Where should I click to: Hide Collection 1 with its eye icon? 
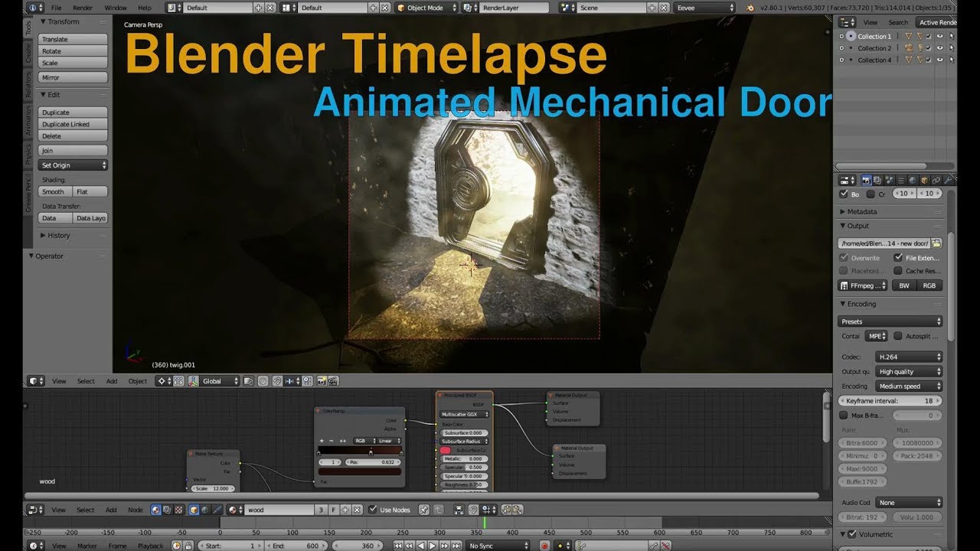(939, 36)
